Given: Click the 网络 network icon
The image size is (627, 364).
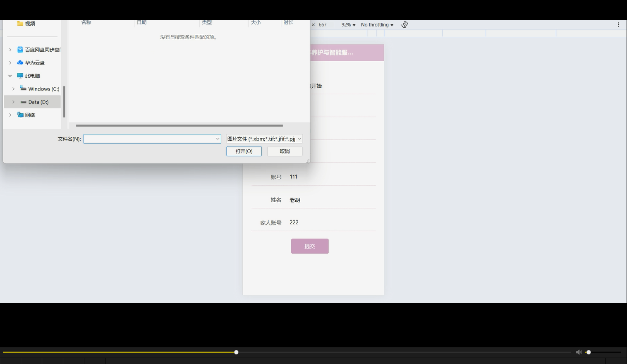Looking at the screenshot, I should [20, 115].
